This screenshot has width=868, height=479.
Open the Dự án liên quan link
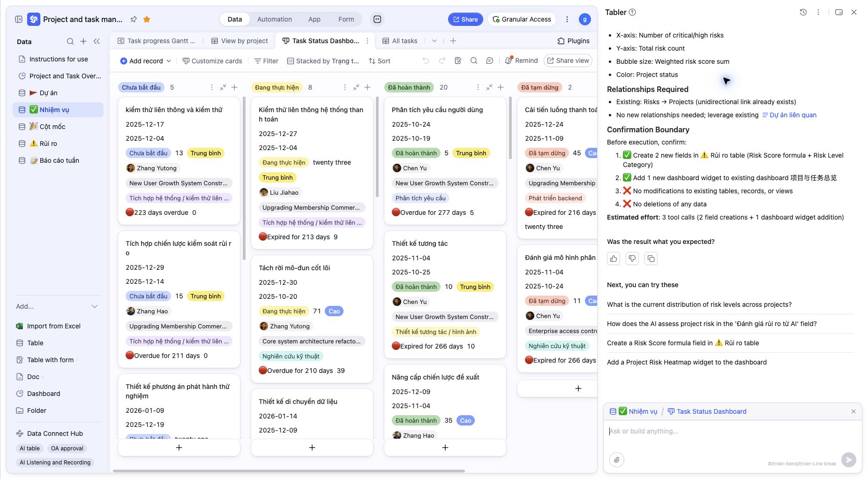click(x=789, y=115)
